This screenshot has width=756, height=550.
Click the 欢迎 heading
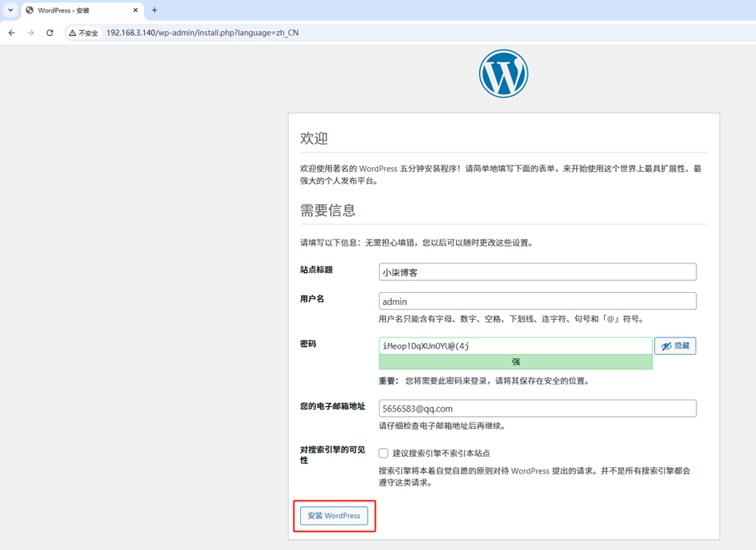pyautogui.click(x=314, y=138)
